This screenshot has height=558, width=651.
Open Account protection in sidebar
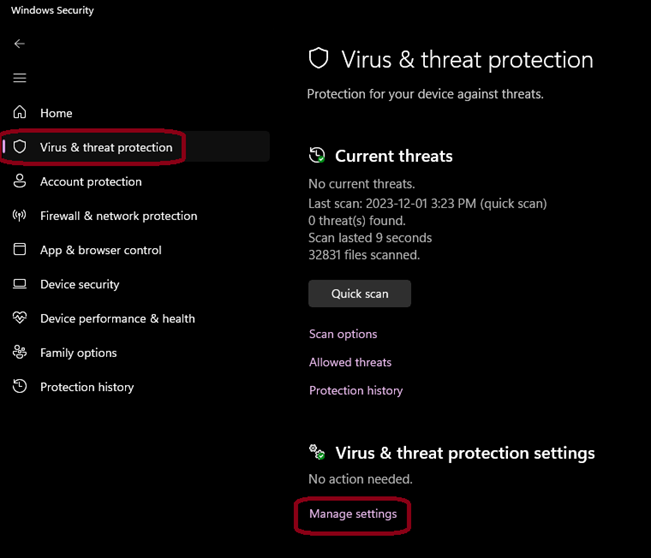(90, 182)
